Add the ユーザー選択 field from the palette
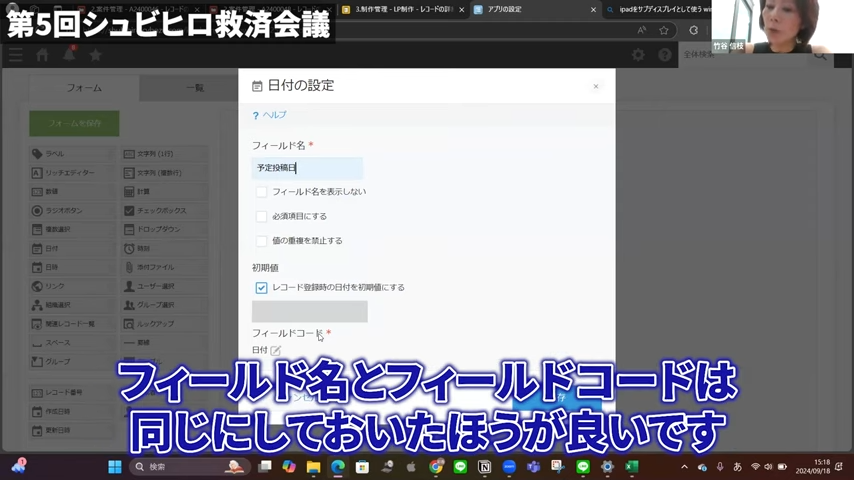854x480 pixels. pos(164,286)
